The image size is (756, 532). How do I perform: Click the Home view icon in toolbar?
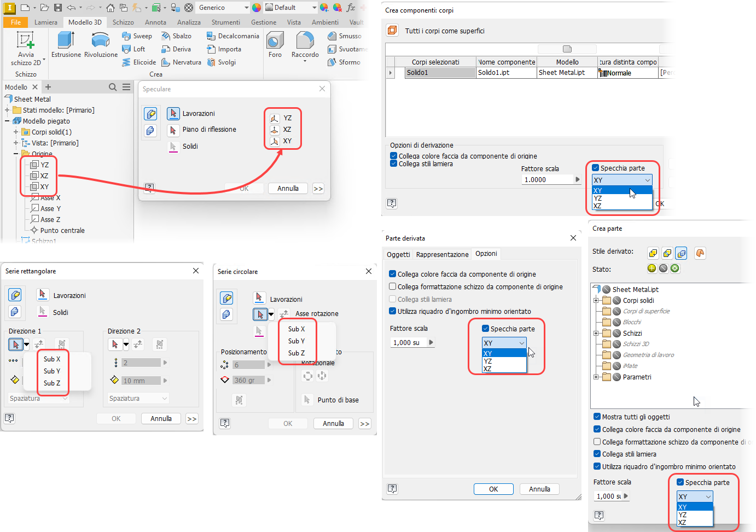pyautogui.click(x=111, y=8)
